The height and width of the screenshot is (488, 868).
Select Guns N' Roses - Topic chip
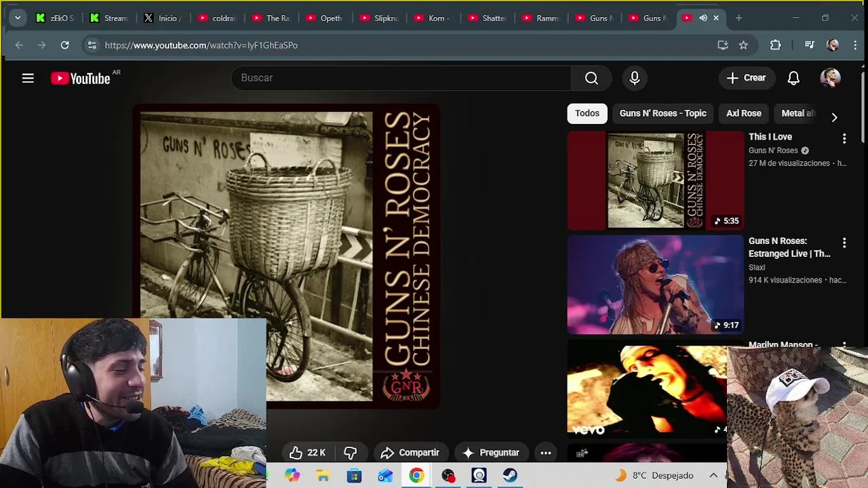(663, 113)
